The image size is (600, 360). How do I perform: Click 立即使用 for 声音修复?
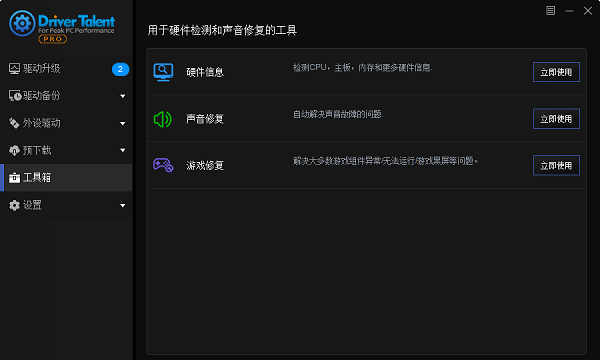(x=556, y=119)
